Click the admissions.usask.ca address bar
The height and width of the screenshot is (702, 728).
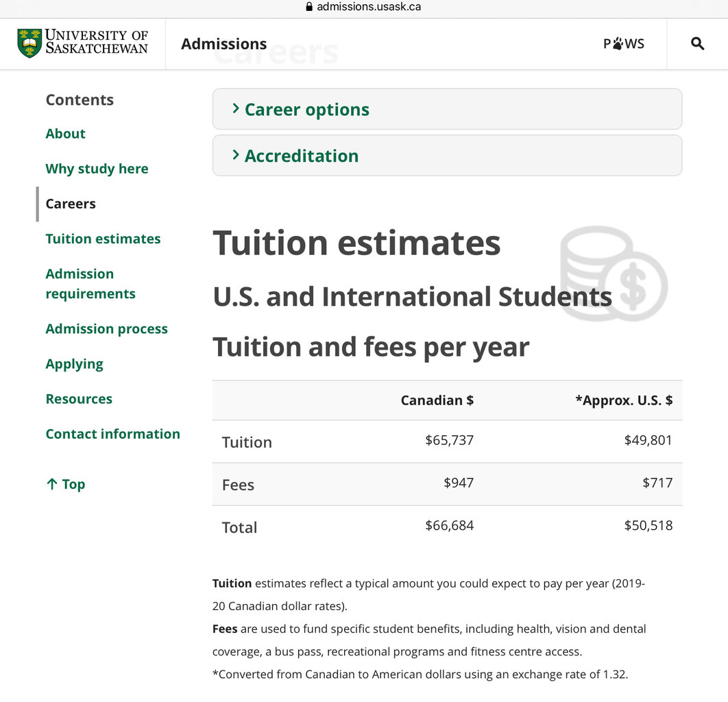369,7
